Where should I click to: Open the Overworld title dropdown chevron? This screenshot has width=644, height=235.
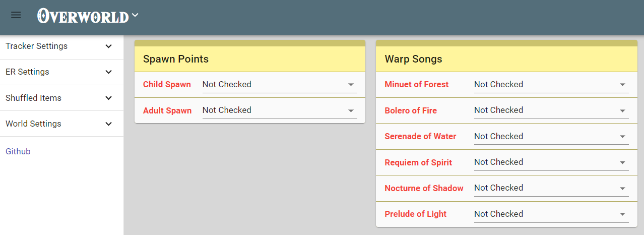(135, 16)
